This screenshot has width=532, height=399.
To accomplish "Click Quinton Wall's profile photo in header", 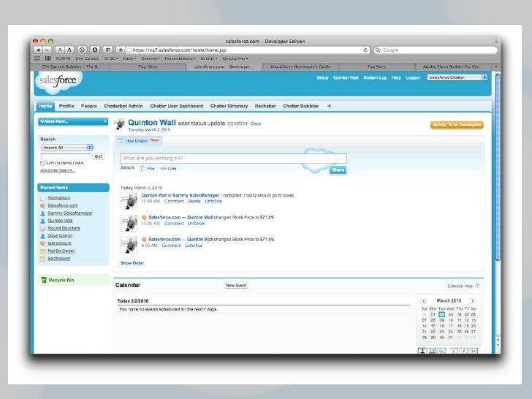I will 119,124.
